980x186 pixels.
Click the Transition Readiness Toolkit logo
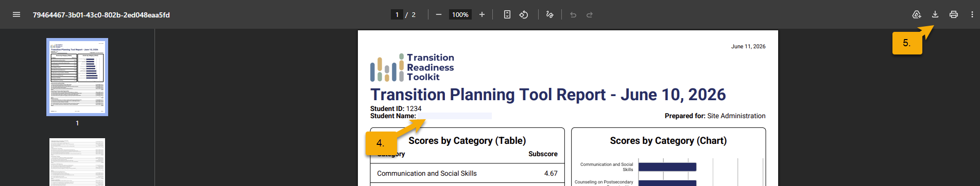pos(412,67)
